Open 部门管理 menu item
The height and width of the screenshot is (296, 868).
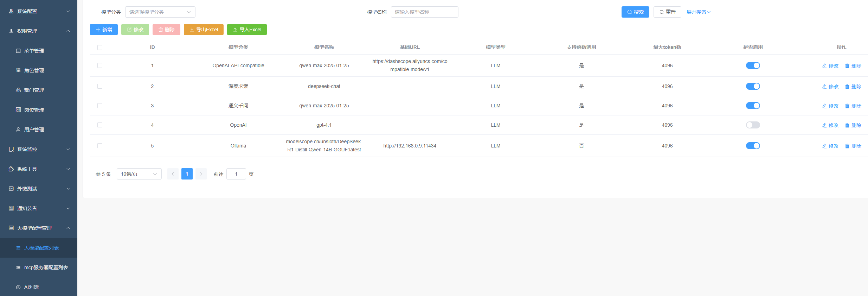[x=39, y=90]
